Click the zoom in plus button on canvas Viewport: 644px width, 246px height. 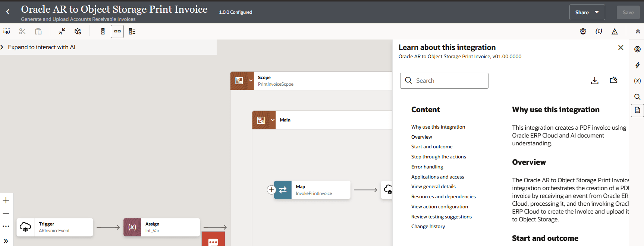point(6,200)
